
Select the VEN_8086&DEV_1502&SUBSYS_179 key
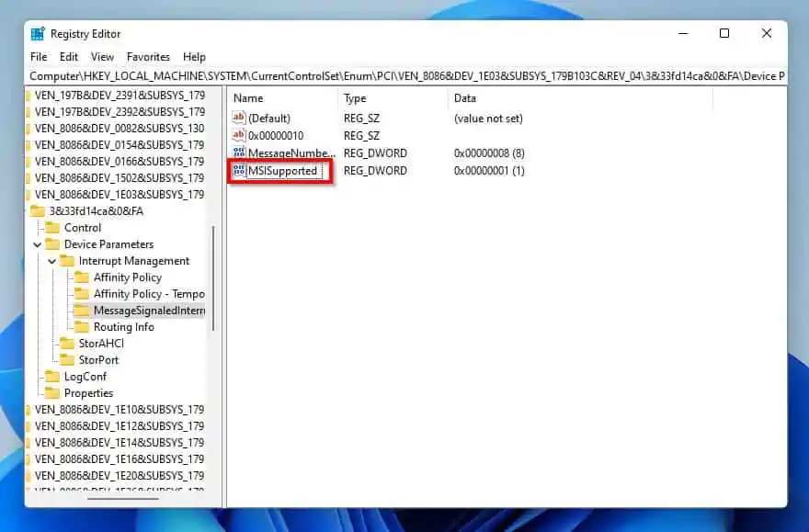tap(120, 178)
